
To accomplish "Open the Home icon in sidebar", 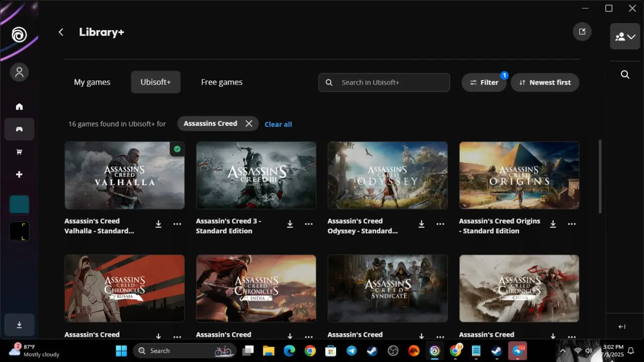I will tap(19, 107).
